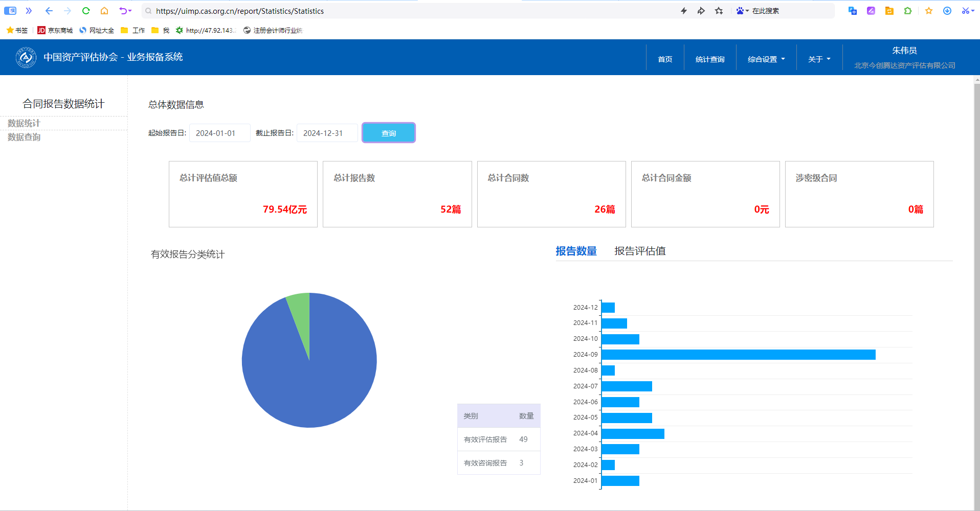Screen dimensions: 980x511
Task: Click the star favorite icon in address bar
Action: 719,11
